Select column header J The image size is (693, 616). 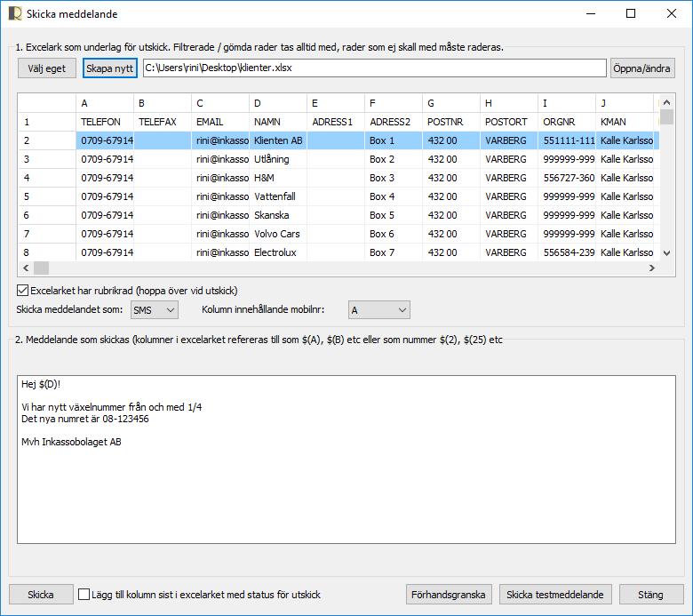point(624,103)
